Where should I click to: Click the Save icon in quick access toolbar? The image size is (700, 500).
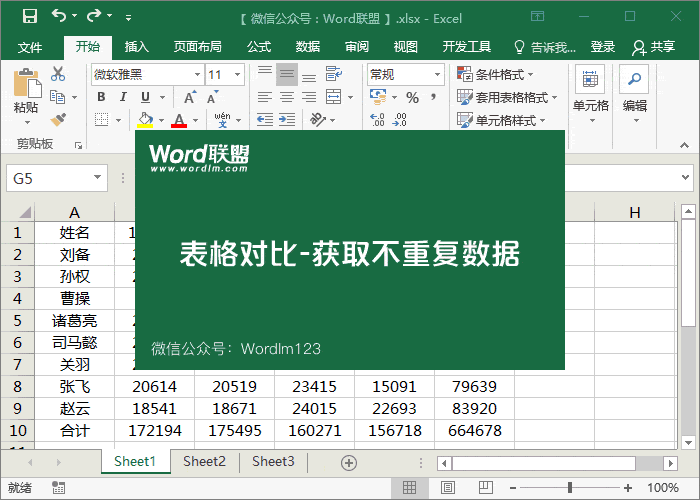coord(29,16)
